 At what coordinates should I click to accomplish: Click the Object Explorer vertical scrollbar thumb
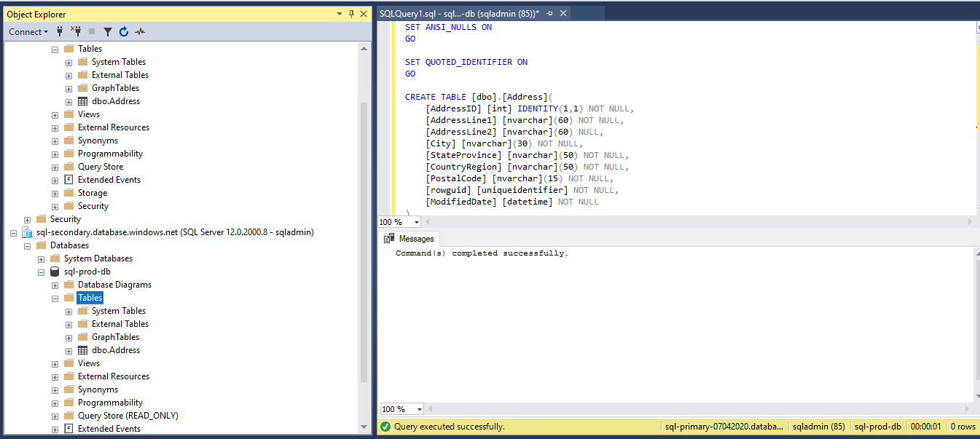(364, 242)
